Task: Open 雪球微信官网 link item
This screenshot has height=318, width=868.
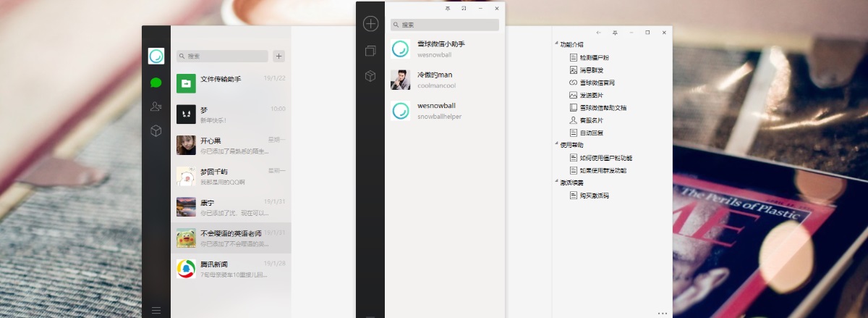Action: coord(597,83)
